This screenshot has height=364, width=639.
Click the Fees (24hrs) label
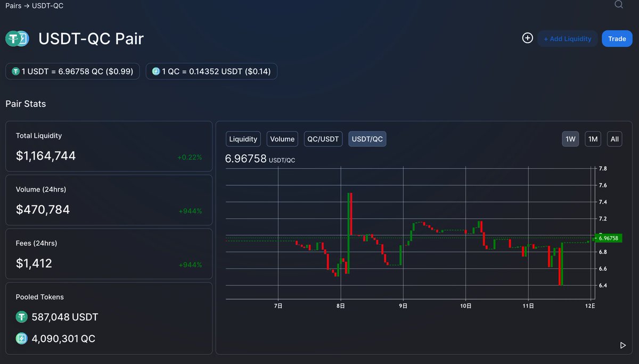(37, 243)
